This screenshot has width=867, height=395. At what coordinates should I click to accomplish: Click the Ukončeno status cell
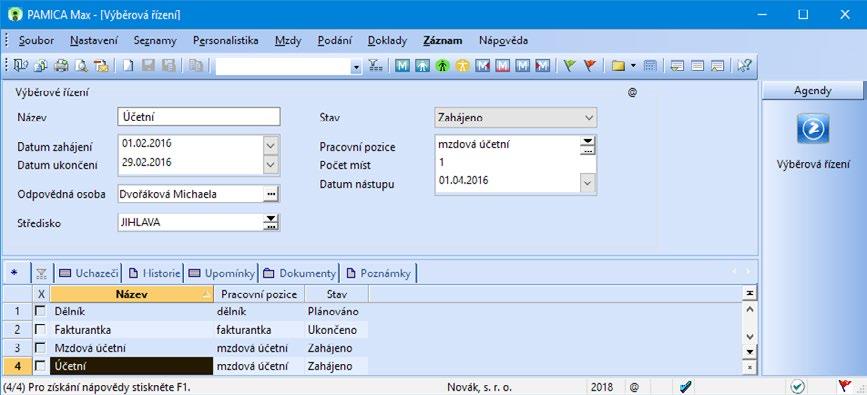(x=336, y=330)
